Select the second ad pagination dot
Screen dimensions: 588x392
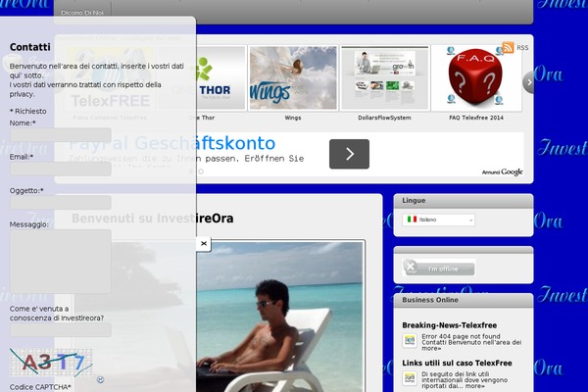[x=201, y=171]
